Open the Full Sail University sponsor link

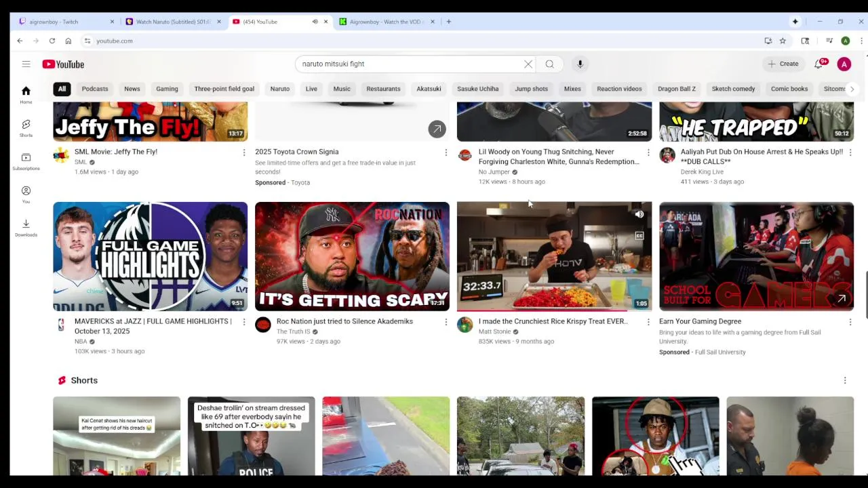[x=720, y=352]
